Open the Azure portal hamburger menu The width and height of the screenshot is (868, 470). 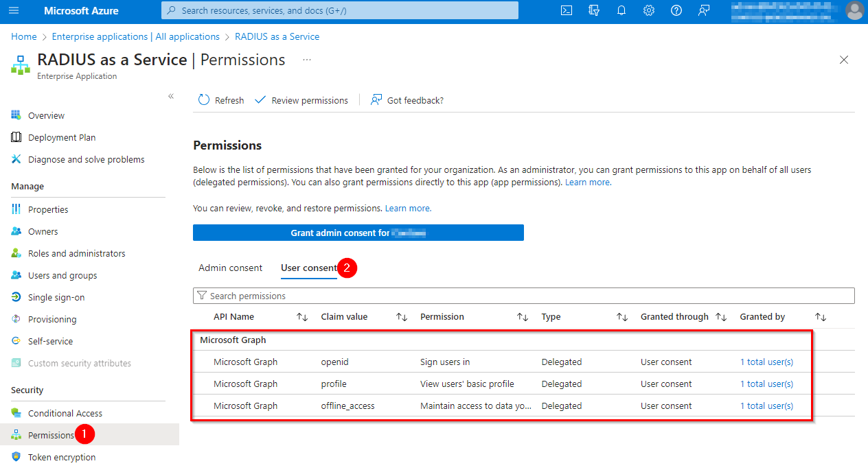coord(14,10)
